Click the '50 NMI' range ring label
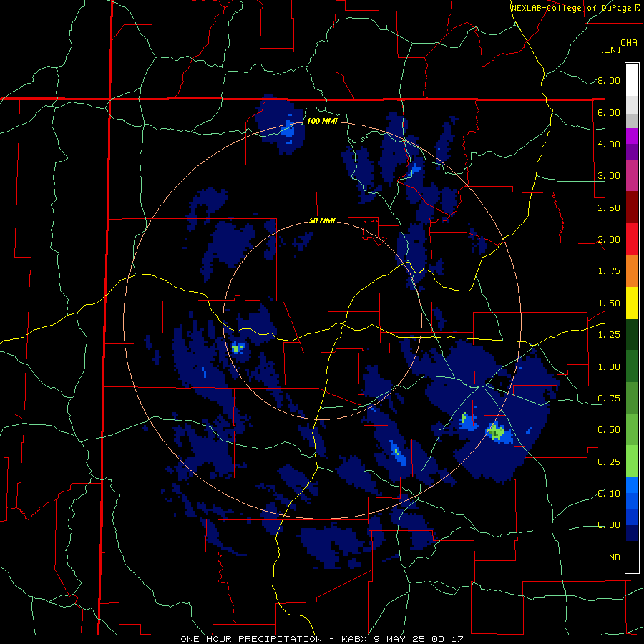644x644 pixels. [x=322, y=220]
